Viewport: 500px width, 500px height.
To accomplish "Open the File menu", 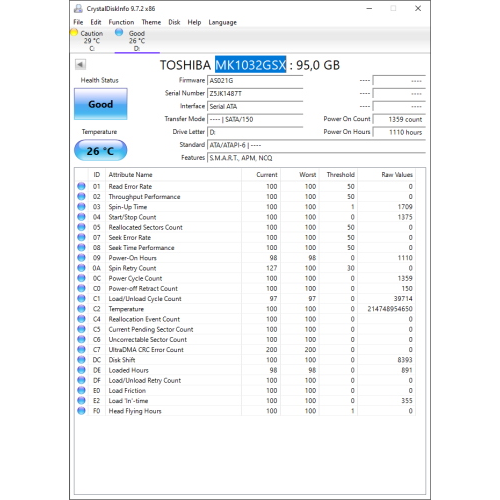I will coord(78,22).
